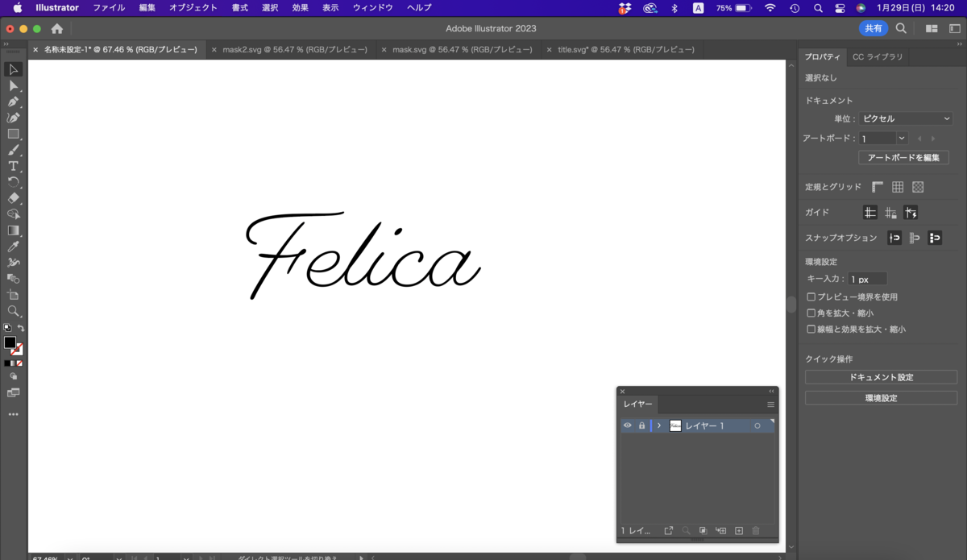967x560 pixels.
Task: Select the Eyedropper tool
Action: [x=13, y=247]
